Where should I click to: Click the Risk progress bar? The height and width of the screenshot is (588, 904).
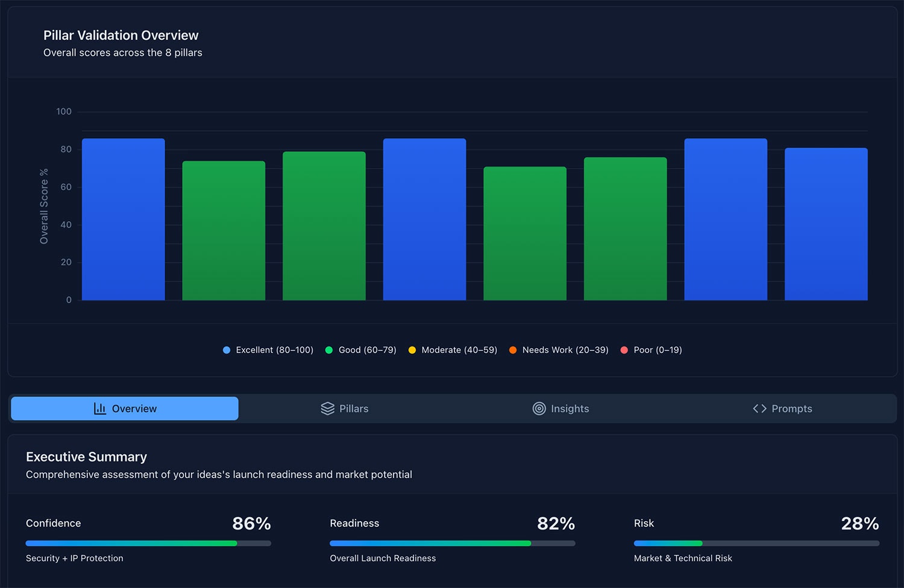[x=756, y=543]
